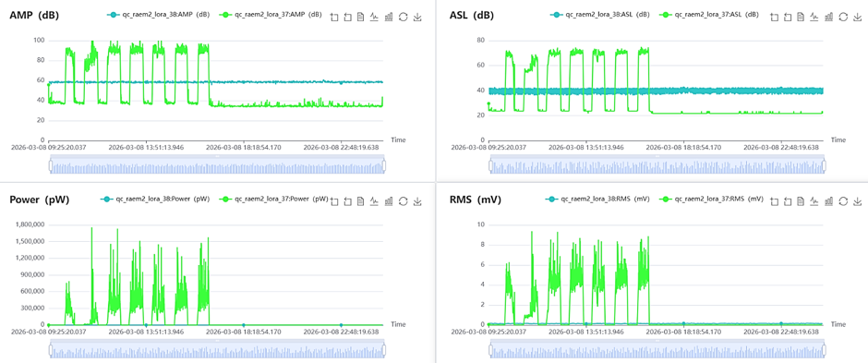
Task: Switch the ASL chart to line type
Action: coord(814,18)
